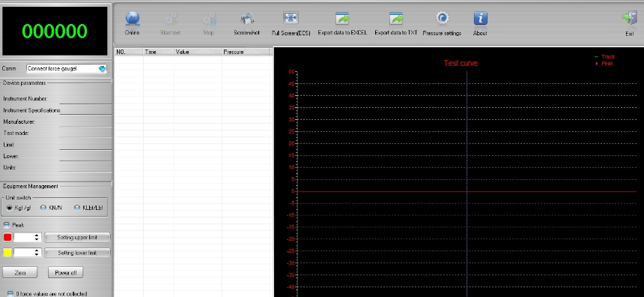Viewport: 644px width, 297px height.
Task: Adjust the upper limit value spinner
Action: [x=28, y=237]
